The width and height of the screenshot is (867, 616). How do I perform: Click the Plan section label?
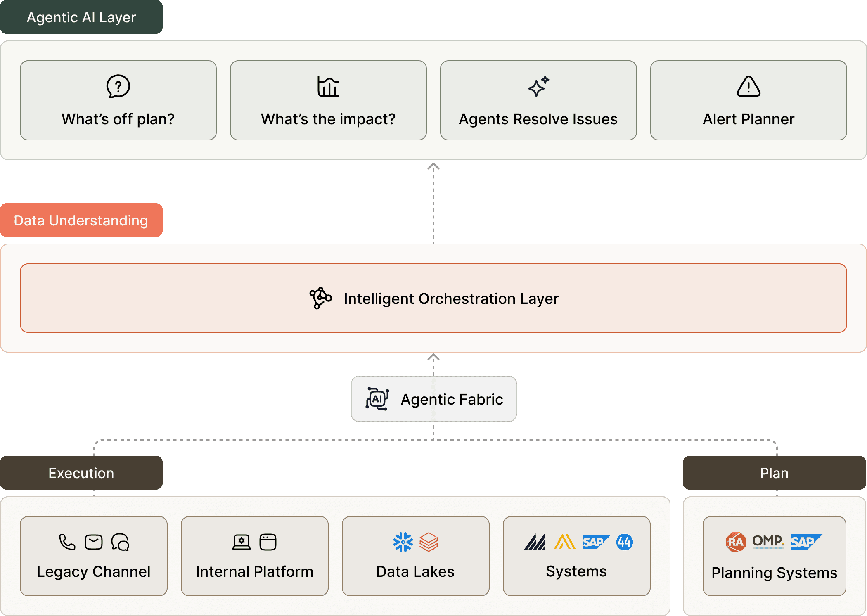click(774, 473)
